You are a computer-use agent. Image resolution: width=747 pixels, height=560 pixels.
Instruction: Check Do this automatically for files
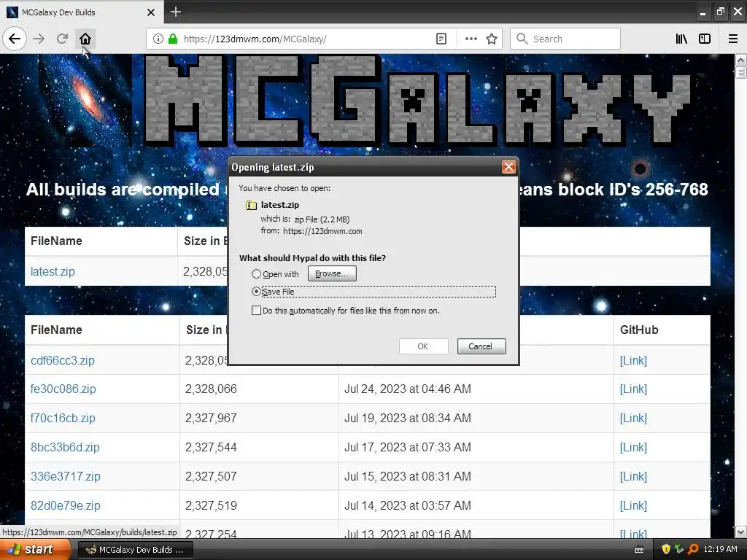point(256,311)
